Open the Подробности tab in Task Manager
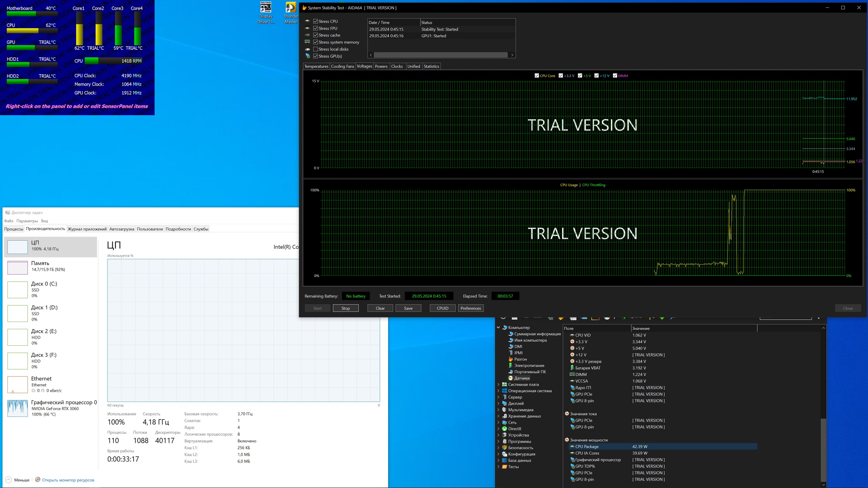Screen dimensions: 868x488 (x=178, y=229)
